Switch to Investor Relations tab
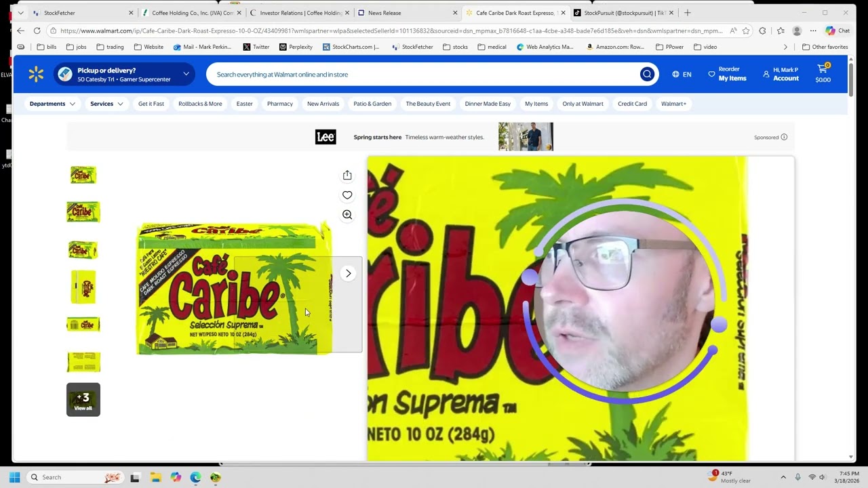Image resolution: width=868 pixels, height=488 pixels. (x=300, y=13)
